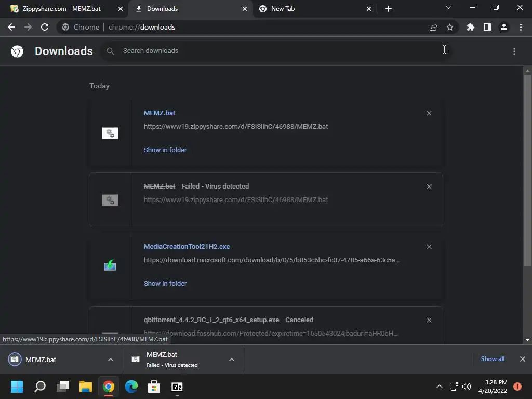The image size is (532, 399).
Task: Click the vertical scrollbar thumb
Action: pyautogui.click(x=527, y=170)
